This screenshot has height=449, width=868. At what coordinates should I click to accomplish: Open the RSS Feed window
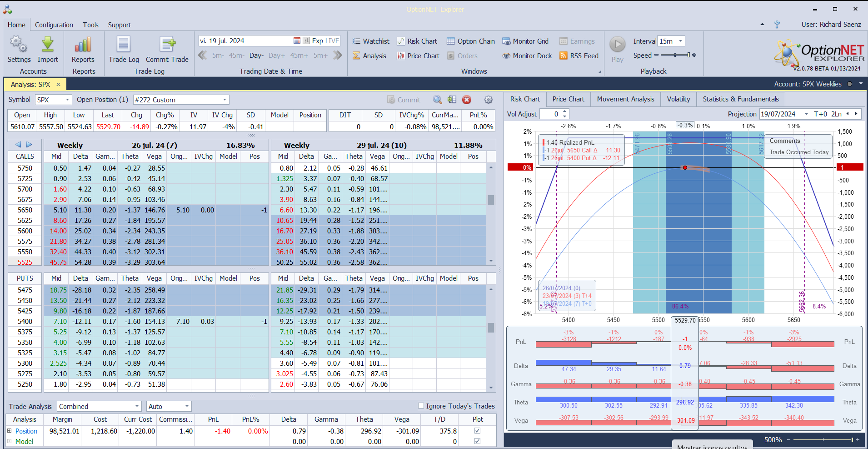[579, 56]
